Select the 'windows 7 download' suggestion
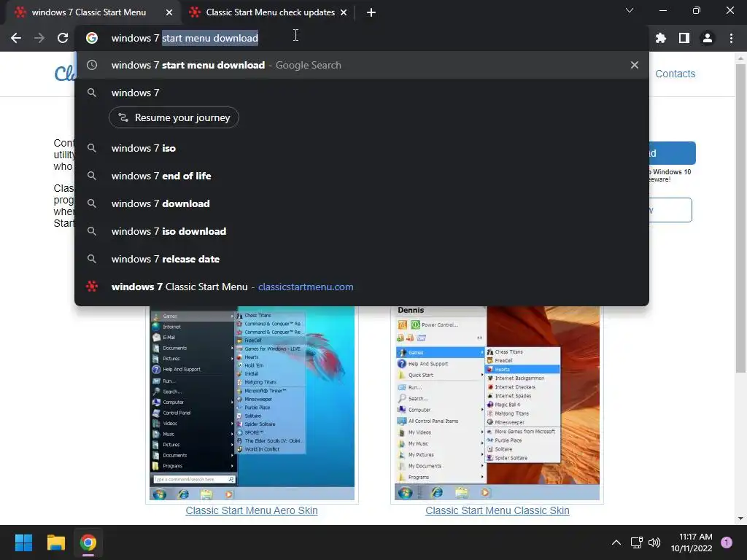Image resolution: width=747 pixels, height=560 pixels. point(362,203)
